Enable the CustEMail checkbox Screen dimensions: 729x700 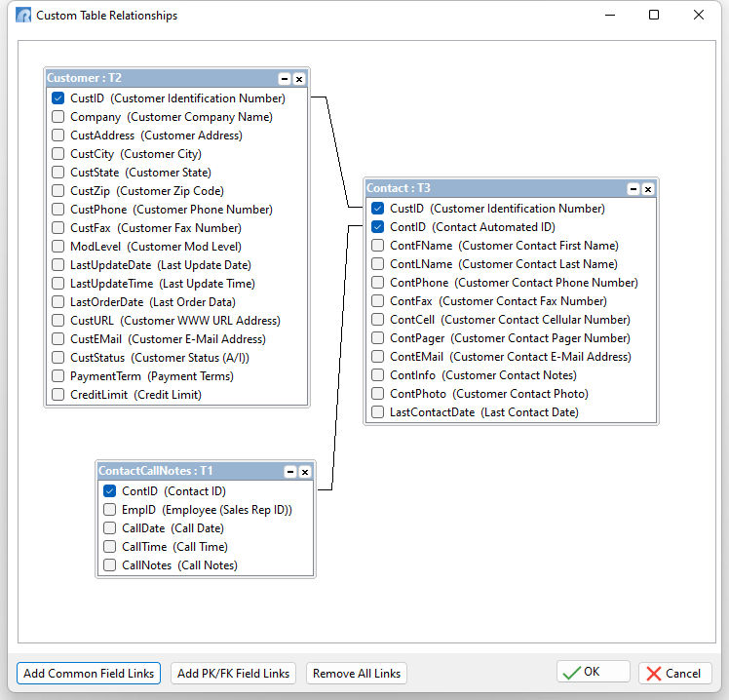58,339
